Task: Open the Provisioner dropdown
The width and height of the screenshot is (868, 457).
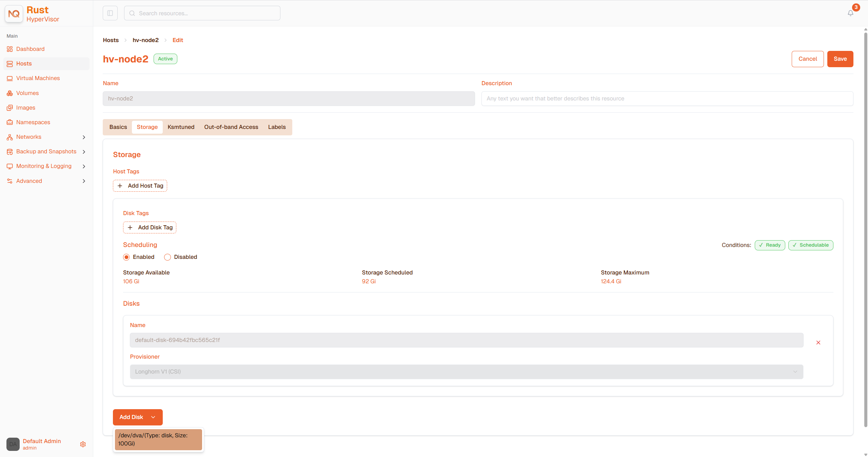Action: (x=467, y=372)
